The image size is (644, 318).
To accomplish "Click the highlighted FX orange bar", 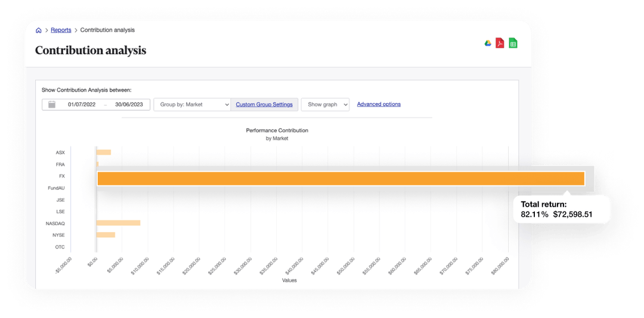I will 340,179.
